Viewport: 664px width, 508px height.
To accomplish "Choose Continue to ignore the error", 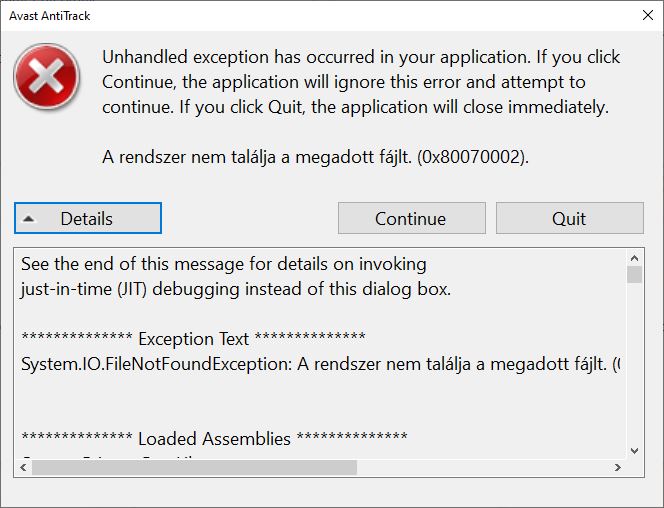I will click(x=412, y=218).
